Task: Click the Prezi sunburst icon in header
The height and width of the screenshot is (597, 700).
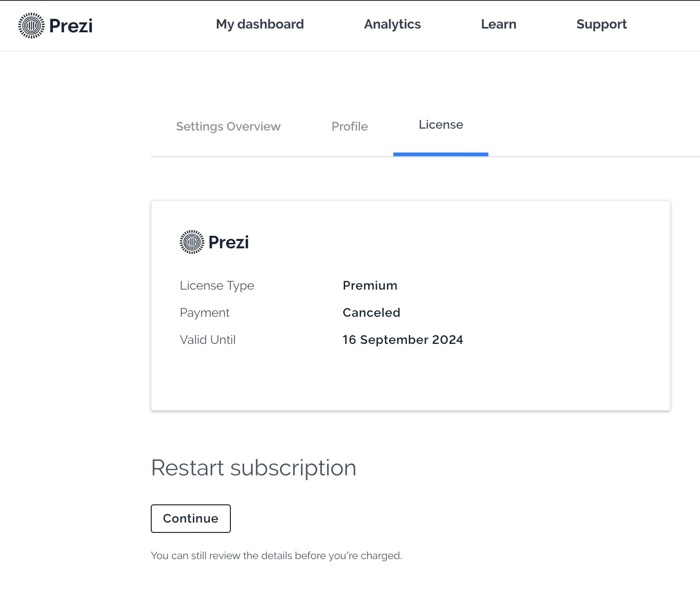Action: [31, 25]
